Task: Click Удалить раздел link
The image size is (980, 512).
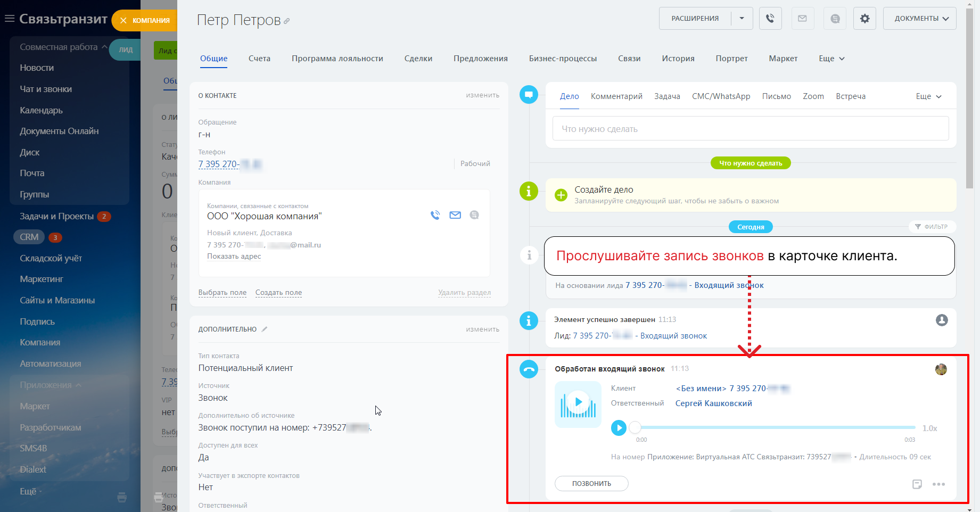Action: (464, 293)
